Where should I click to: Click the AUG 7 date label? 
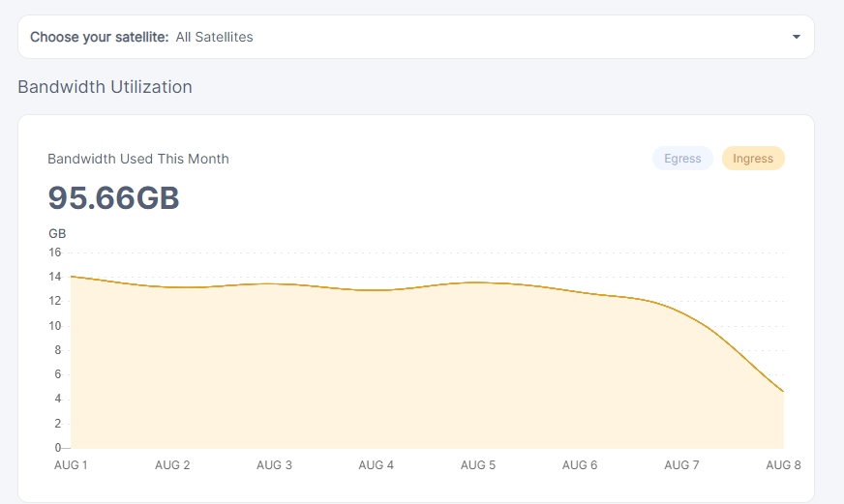(681, 465)
